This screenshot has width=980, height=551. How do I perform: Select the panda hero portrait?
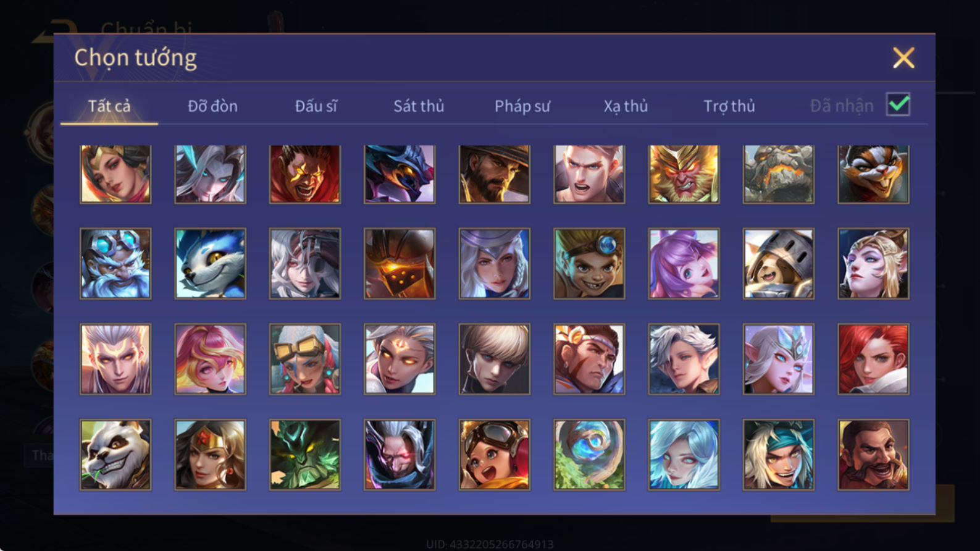115,455
